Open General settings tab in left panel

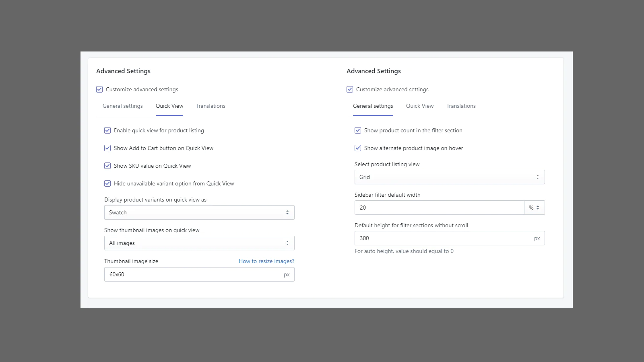point(123,106)
